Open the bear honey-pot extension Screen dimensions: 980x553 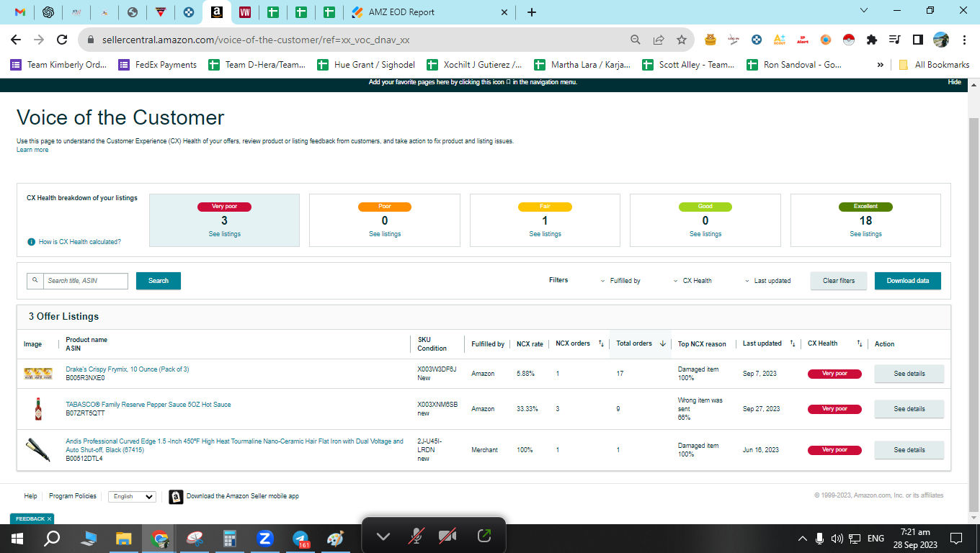click(710, 40)
